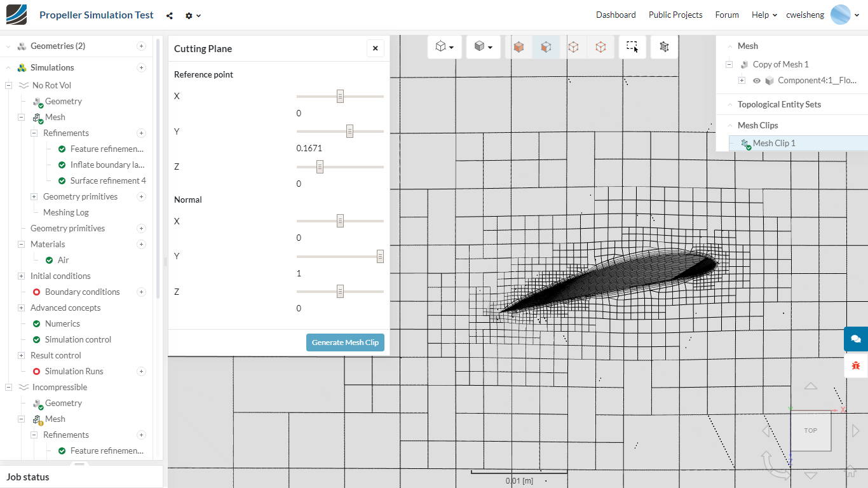Image resolution: width=868 pixels, height=488 pixels.
Task: Add a new geometry with the plus button
Action: (x=141, y=46)
